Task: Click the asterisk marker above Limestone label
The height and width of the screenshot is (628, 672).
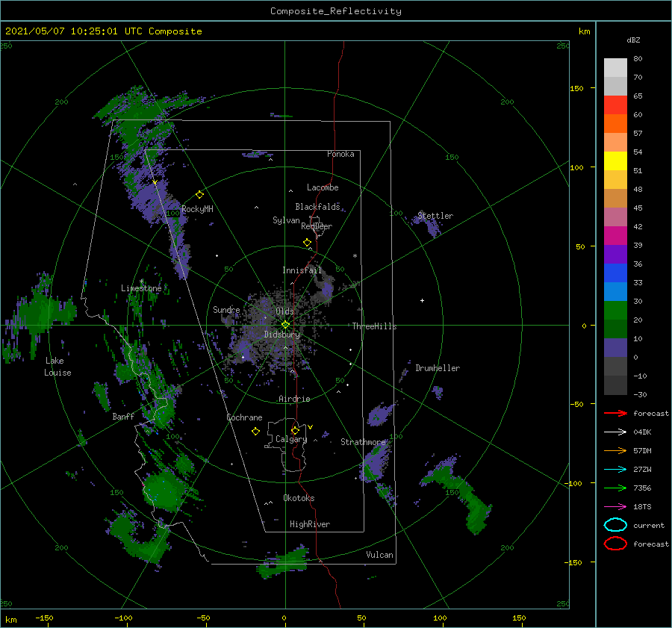Action: pyautogui.click(x=141, y=282)
